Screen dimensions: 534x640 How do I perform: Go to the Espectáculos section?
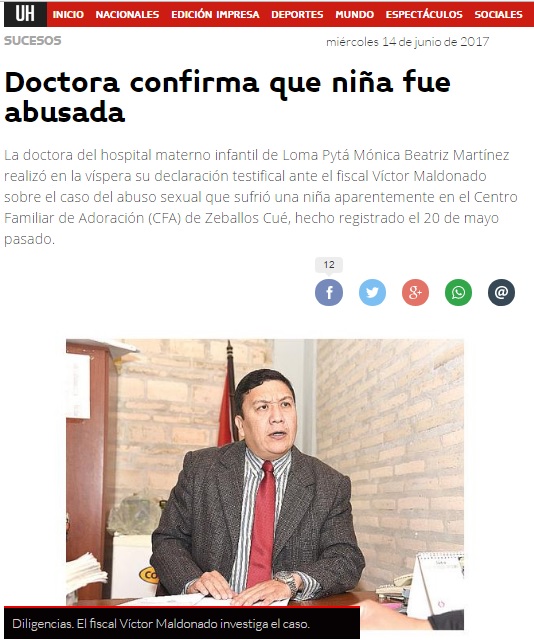point(424,14)
